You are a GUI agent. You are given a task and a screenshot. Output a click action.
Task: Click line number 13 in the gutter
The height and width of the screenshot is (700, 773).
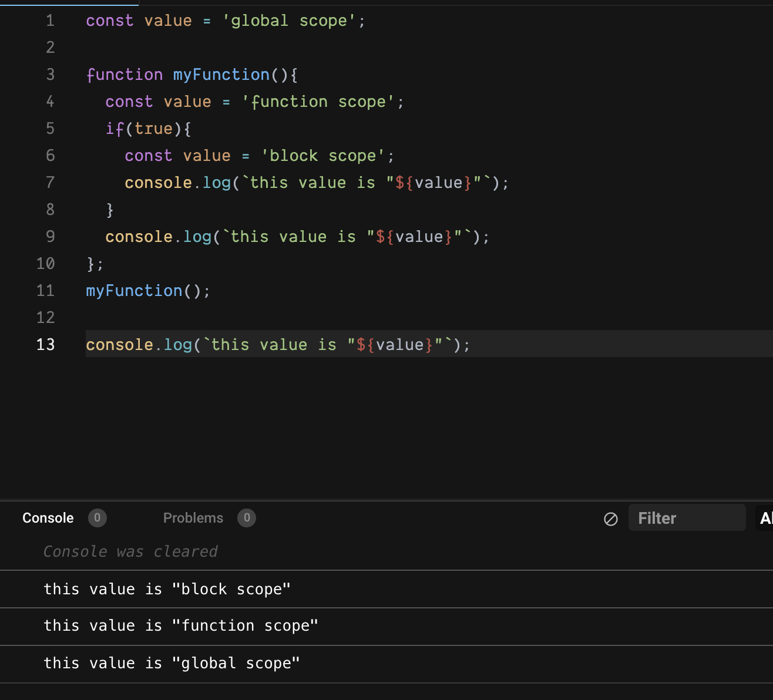(45, 345)
